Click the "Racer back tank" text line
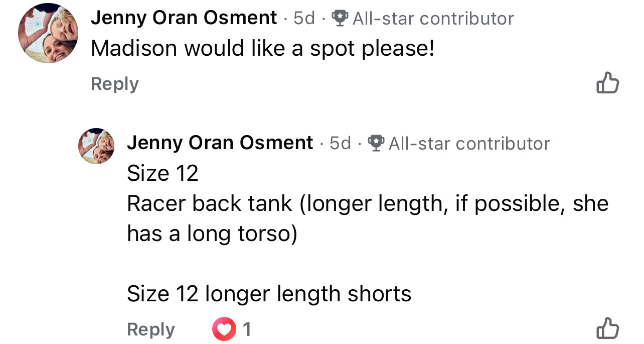 (368, 203)
